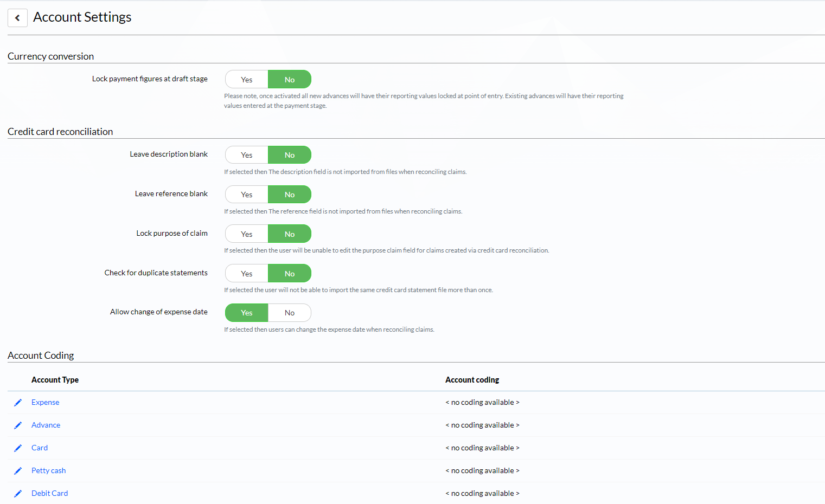Edit the Petty cash pencil icon
Viewport: 825px width, 504px height.
tap(18, 471)
